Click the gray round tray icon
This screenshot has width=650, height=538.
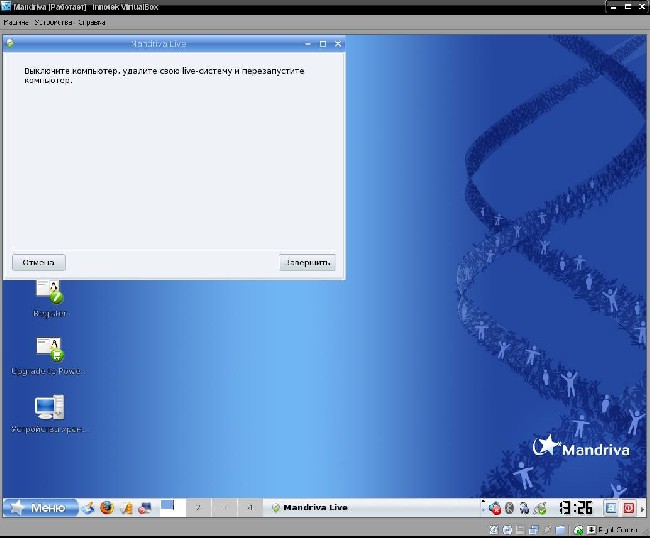(509, 508)
